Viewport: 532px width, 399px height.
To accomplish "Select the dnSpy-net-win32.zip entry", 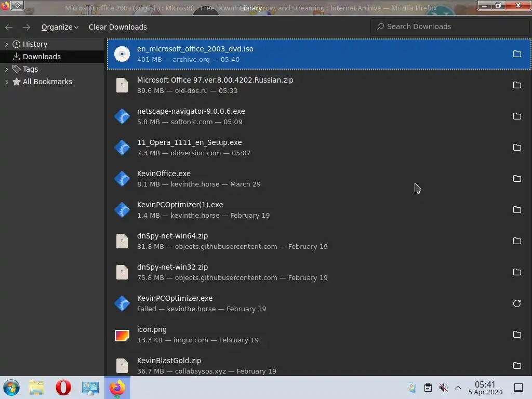I will [x=319, y=272].
